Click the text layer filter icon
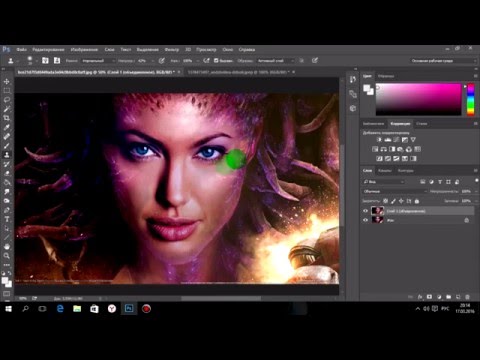480x360 pixels. [440, 182]
